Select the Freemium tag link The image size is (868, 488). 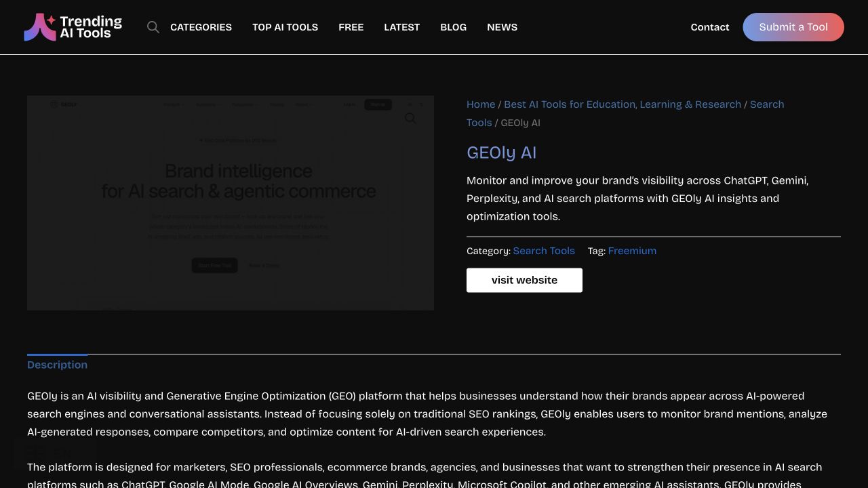(x=632, y=251)
